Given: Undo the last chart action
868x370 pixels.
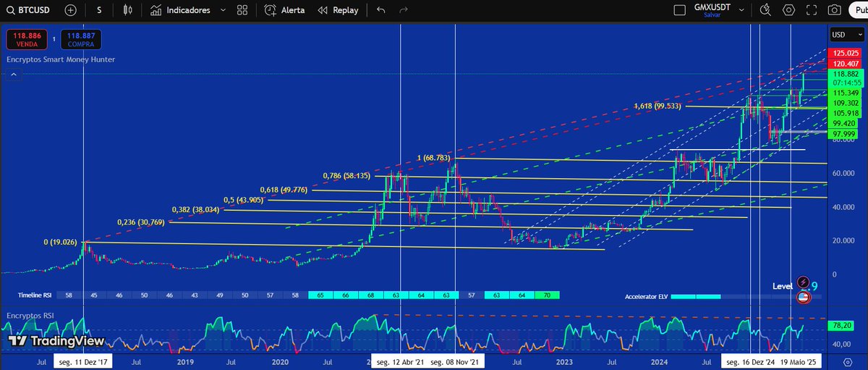Looking at the screenshot, I should click(x=381, y=11).
